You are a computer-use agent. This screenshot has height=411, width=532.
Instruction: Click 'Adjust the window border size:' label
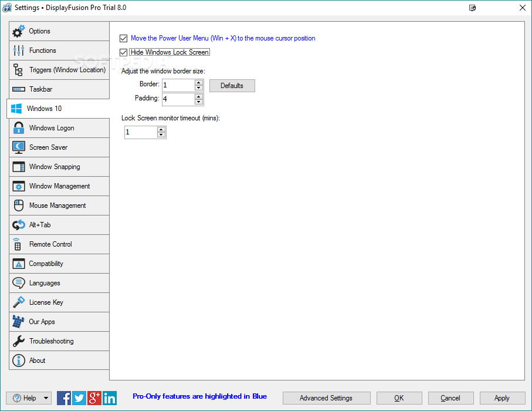coord(163,71)
